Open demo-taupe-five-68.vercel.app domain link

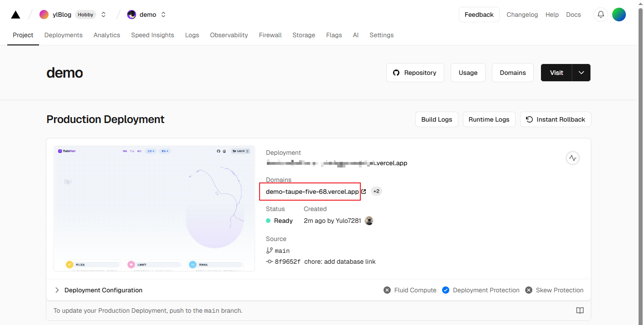coord(312,192)
